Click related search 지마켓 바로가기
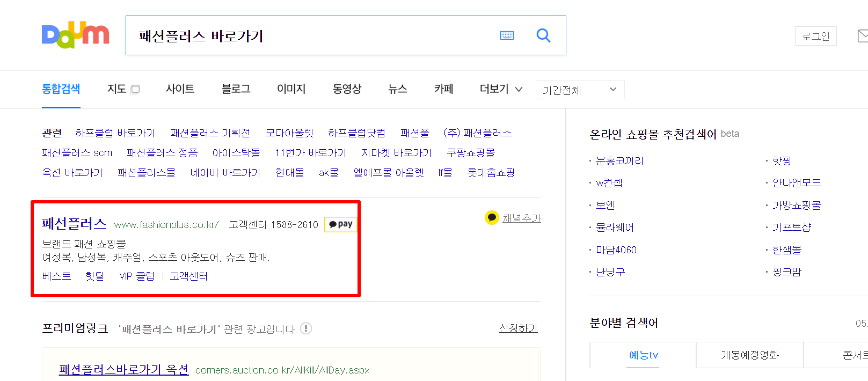The image size is (868, 381). 396,153
